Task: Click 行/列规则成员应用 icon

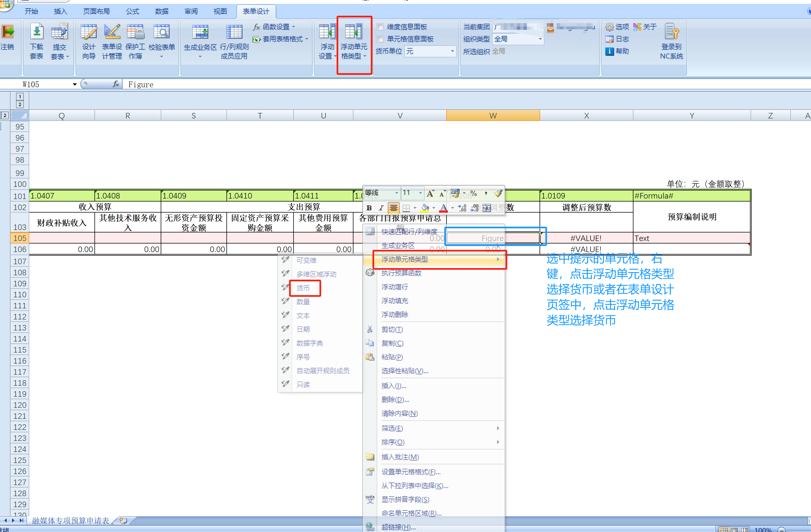Action: [x=234, y=32]
